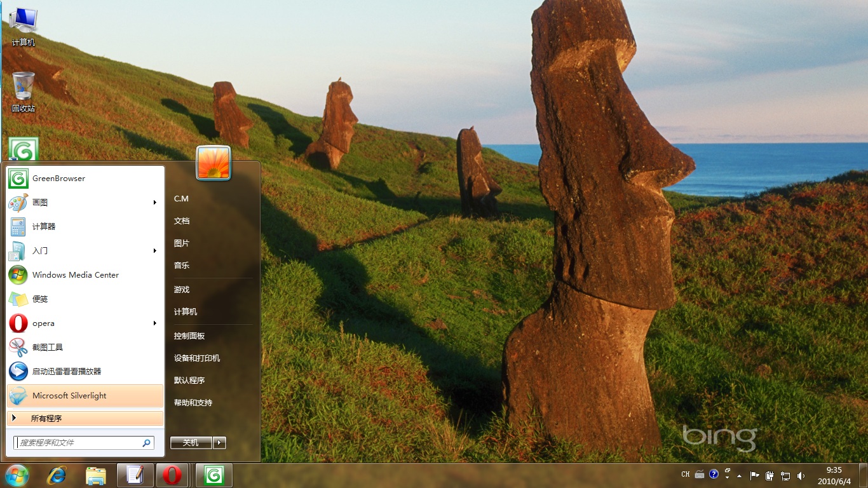Open the Recycle Bin (回收站) desktop icon
The width and height of the screenshot is (868, 488).
coord(24,92)
